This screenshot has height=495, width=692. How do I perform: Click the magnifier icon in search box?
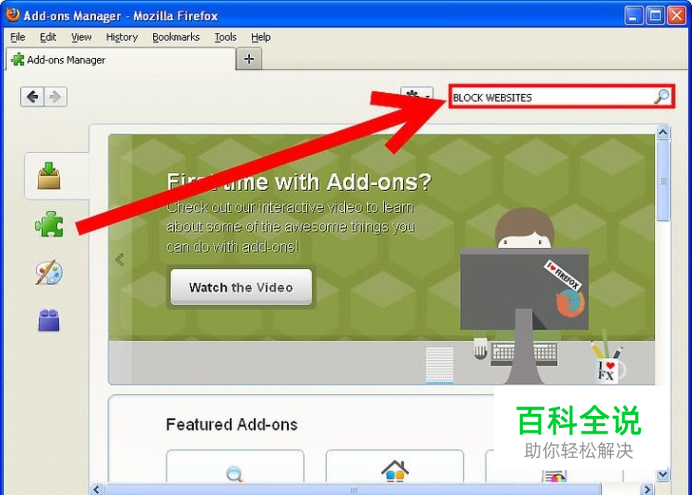661,97
